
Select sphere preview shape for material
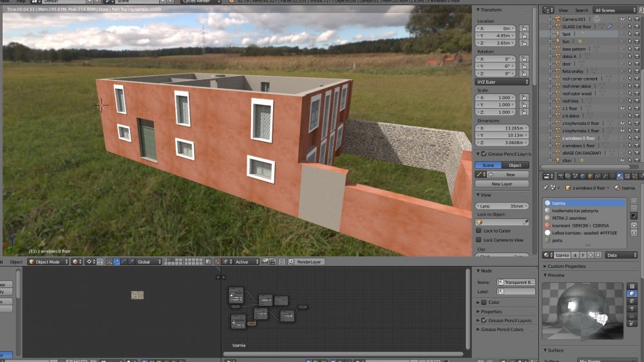632,293
